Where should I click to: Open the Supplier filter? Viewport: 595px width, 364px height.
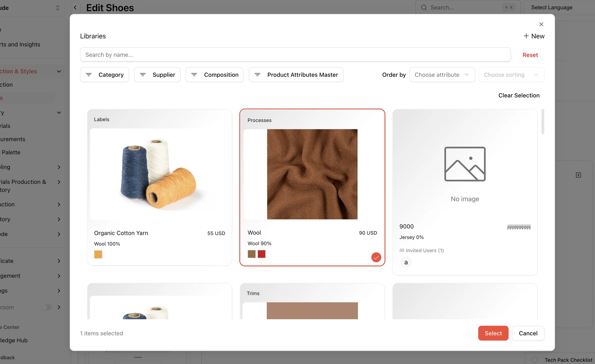tap(157, 75)
